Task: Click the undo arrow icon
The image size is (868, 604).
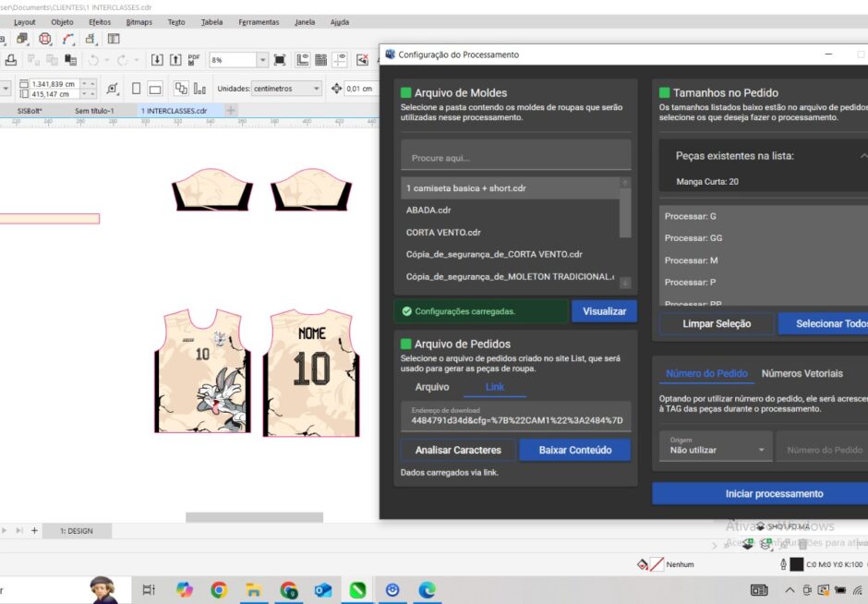Action: [93, 60]
